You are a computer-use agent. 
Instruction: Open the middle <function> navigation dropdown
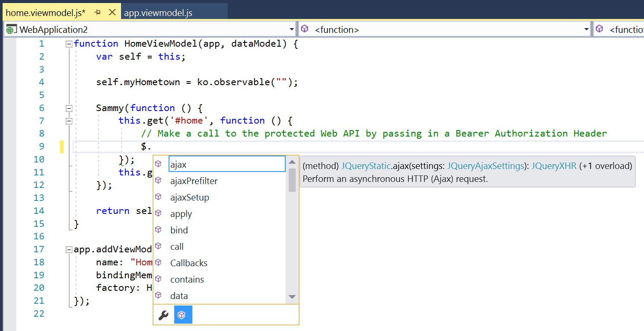coord(586,29)
